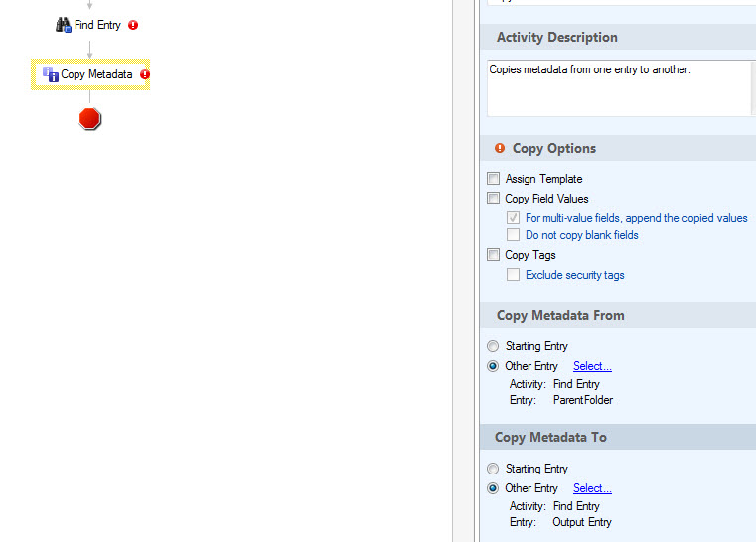Viewport: 756px width, 542px height.
Task: Choose Starting Entry under Copy Metadata To
Action: (494, 469)
